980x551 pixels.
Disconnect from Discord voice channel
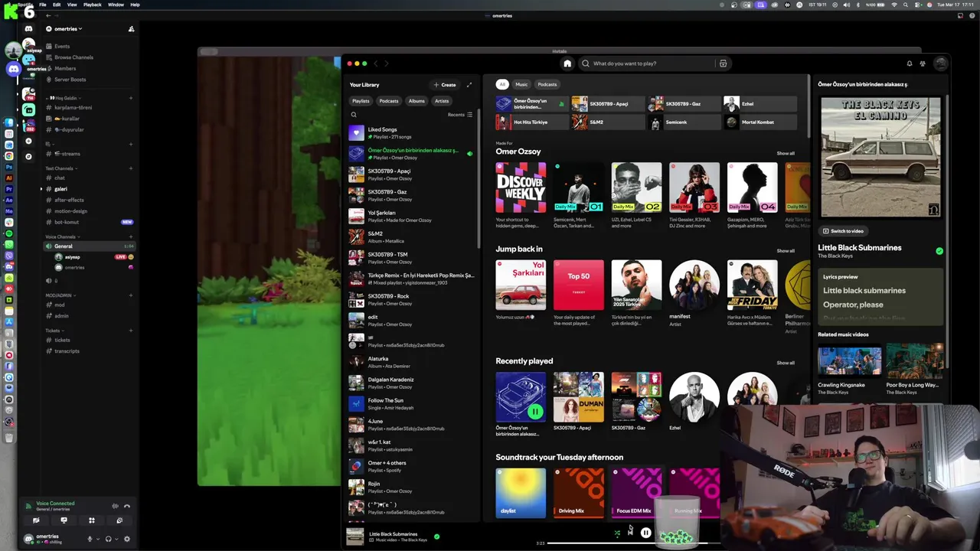[x=127, y=506]
